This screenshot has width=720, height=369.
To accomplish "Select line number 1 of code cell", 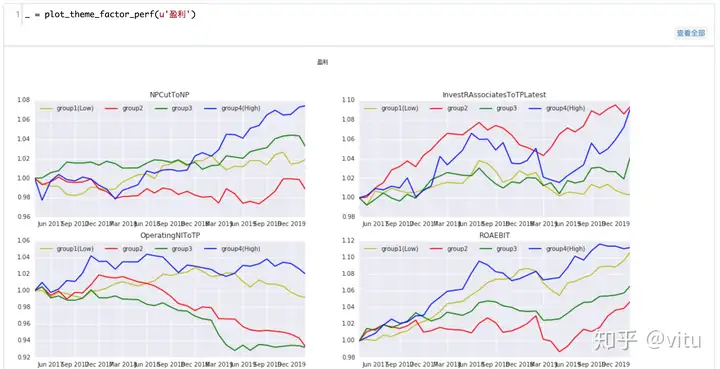I will coord(18,15).
